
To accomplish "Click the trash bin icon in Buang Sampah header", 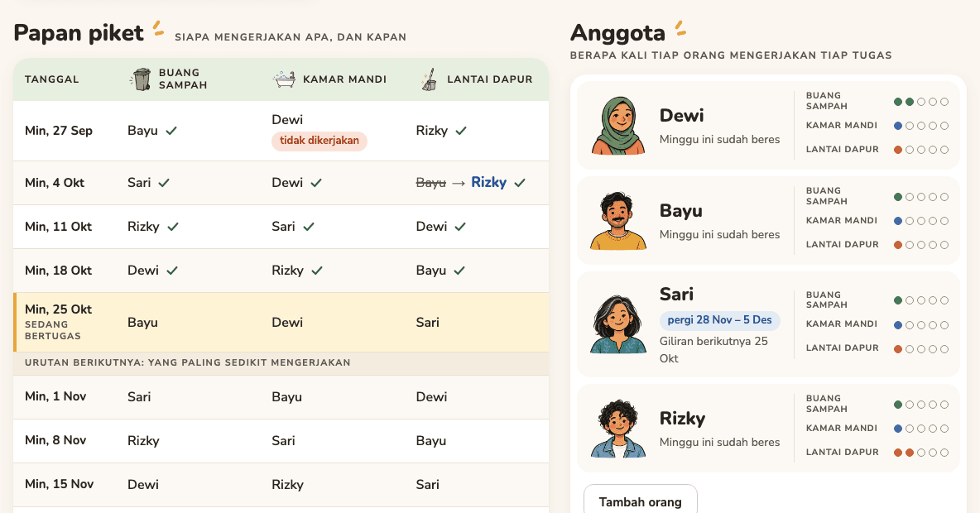I will click(142, 79).
